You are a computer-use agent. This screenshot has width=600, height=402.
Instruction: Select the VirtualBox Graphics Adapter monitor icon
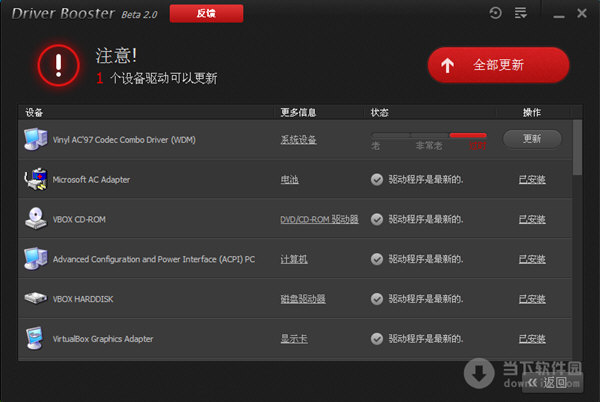(35, 338)
